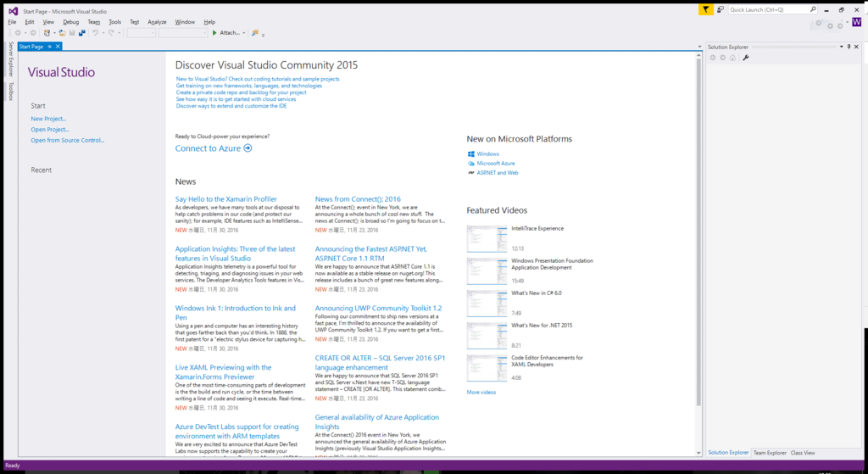Click the Redo toolbar icon
Image resolution: width=868 pixels, height=474 pixels.
pyautogui.click(x=111, y=33)
